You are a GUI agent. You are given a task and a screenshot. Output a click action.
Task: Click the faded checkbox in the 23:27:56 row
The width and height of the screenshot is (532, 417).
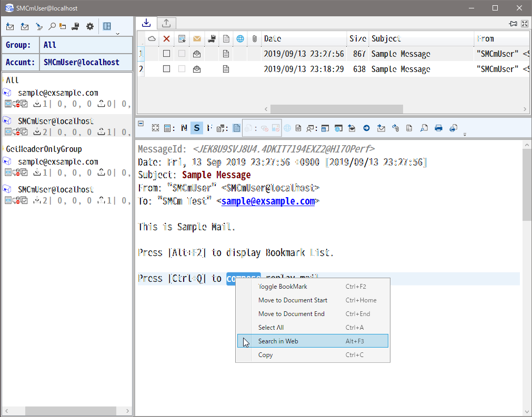click(182, 54)
